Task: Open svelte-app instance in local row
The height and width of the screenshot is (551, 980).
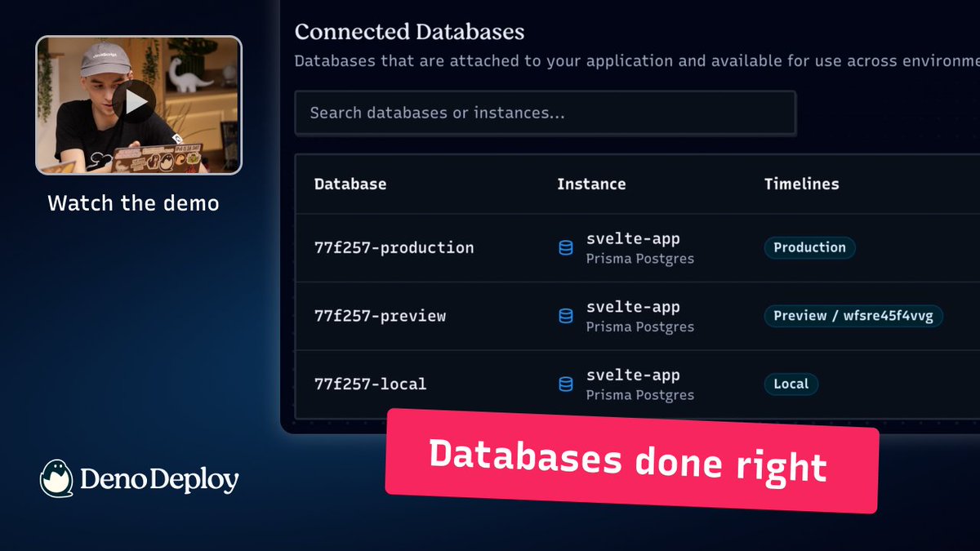Action: click(633, 375)
